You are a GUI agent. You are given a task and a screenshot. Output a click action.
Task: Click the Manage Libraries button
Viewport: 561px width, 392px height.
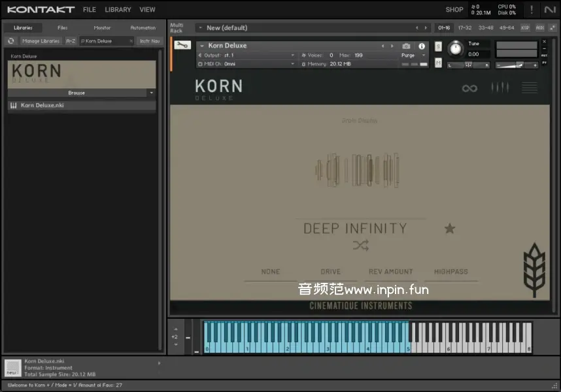tap(41, 41)
